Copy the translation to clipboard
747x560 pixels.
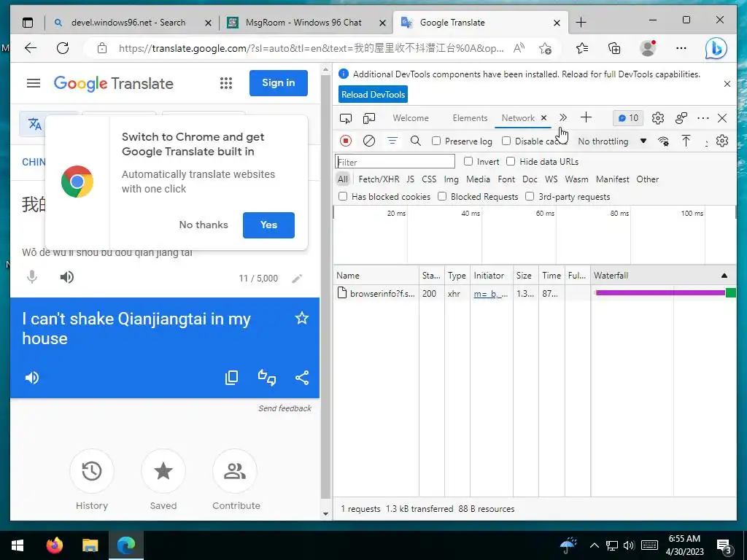pos(231,378)
